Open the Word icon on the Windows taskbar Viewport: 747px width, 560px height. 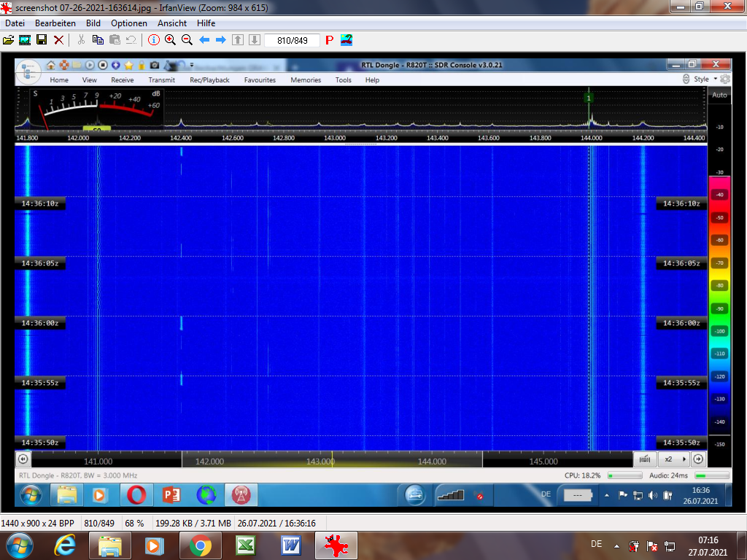pos(290,545)
